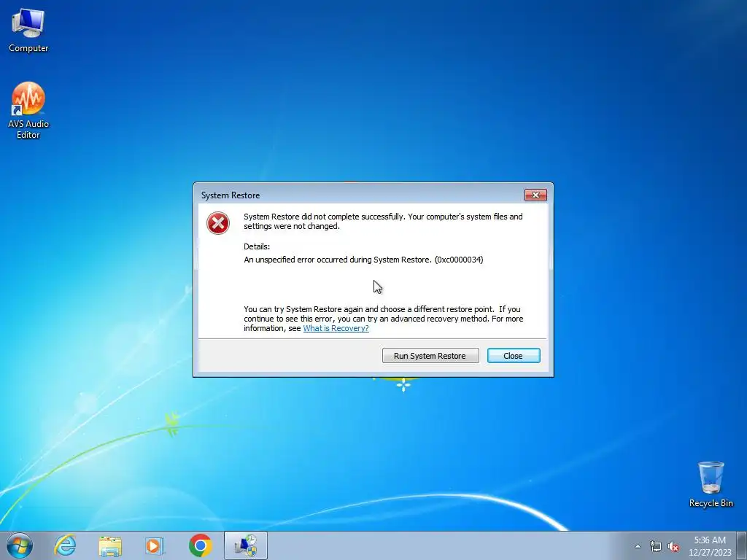Open the Computer desktop icon
The height and width of the screenshot is (560, 747).
[28, 29]
